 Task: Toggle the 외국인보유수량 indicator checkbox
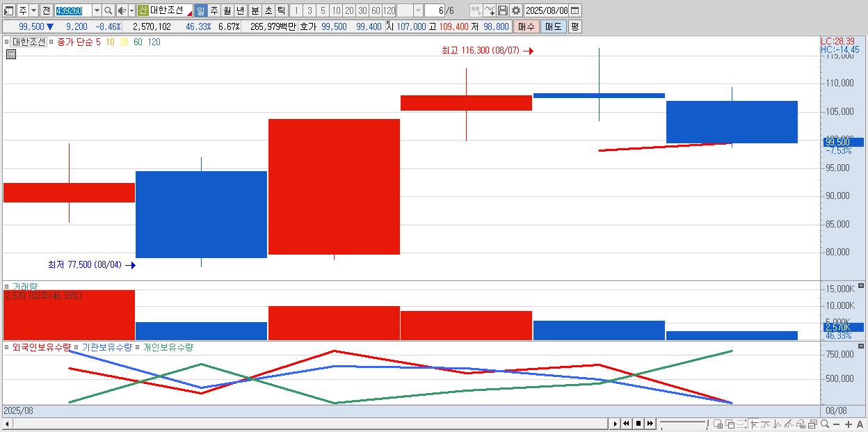(8, 346)
